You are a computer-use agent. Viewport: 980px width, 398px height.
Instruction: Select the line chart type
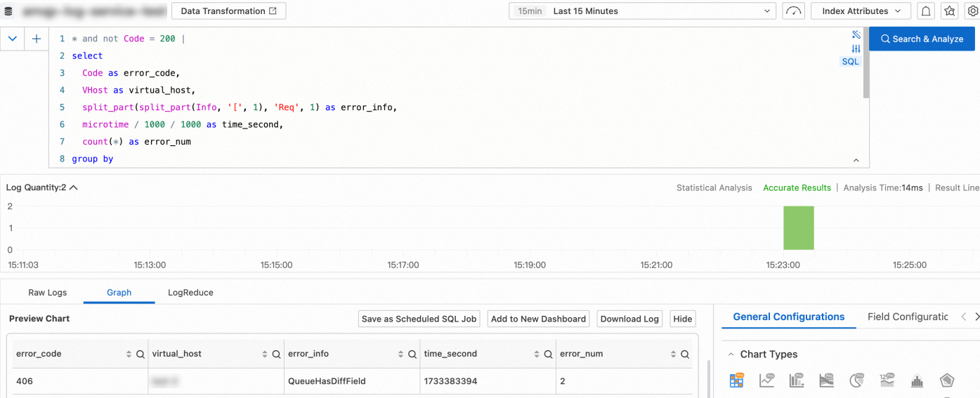[x=766, y=380]
